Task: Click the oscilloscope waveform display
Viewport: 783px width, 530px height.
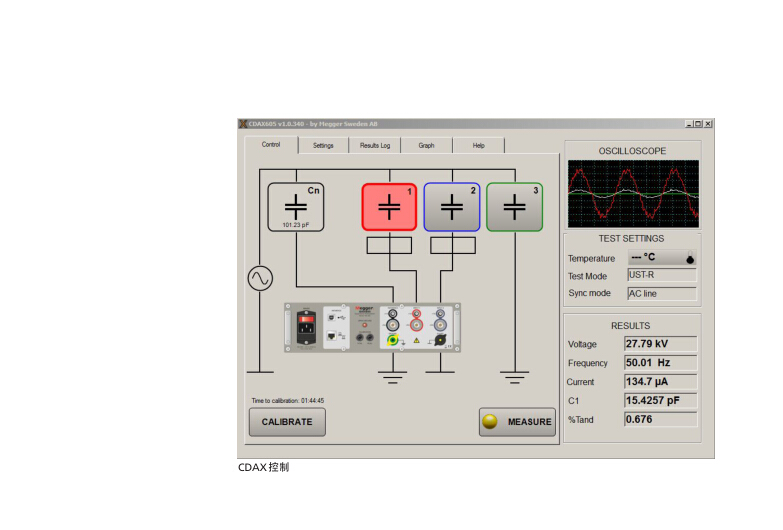Action: point(633,194)
